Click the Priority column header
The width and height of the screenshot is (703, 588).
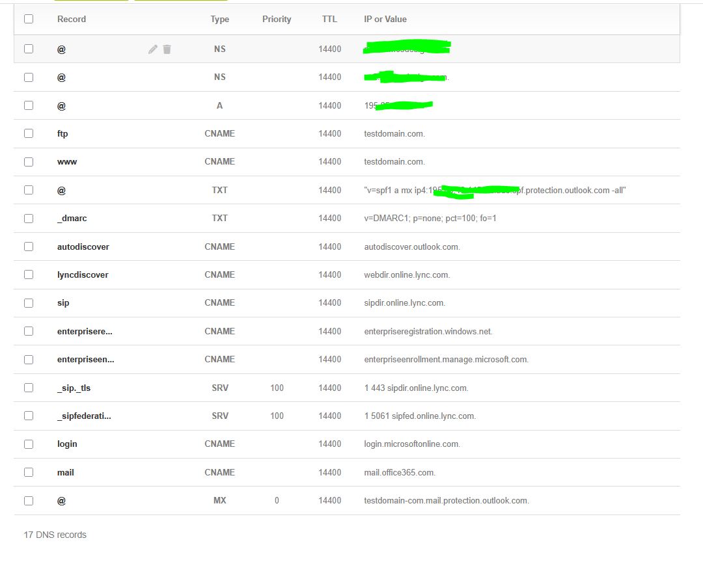[277, 19]
